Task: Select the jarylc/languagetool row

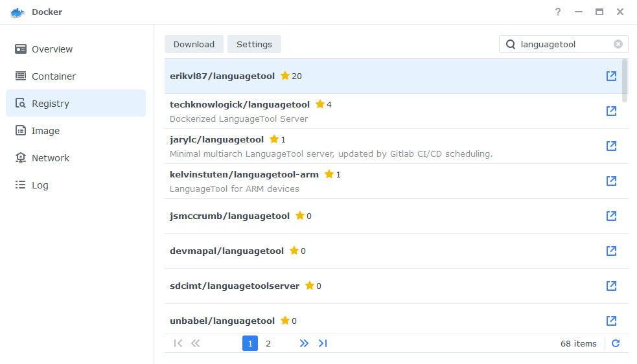Action: coord(396,146)
